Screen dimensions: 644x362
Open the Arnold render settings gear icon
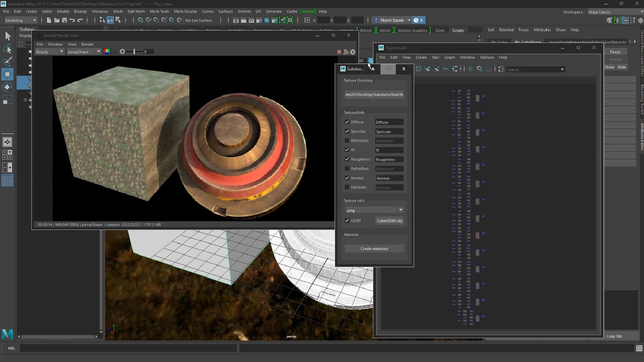(x=353, y=52)
